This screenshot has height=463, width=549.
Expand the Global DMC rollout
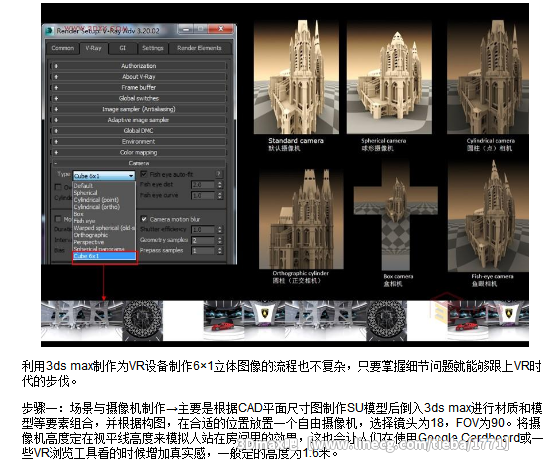click(139, 131)
